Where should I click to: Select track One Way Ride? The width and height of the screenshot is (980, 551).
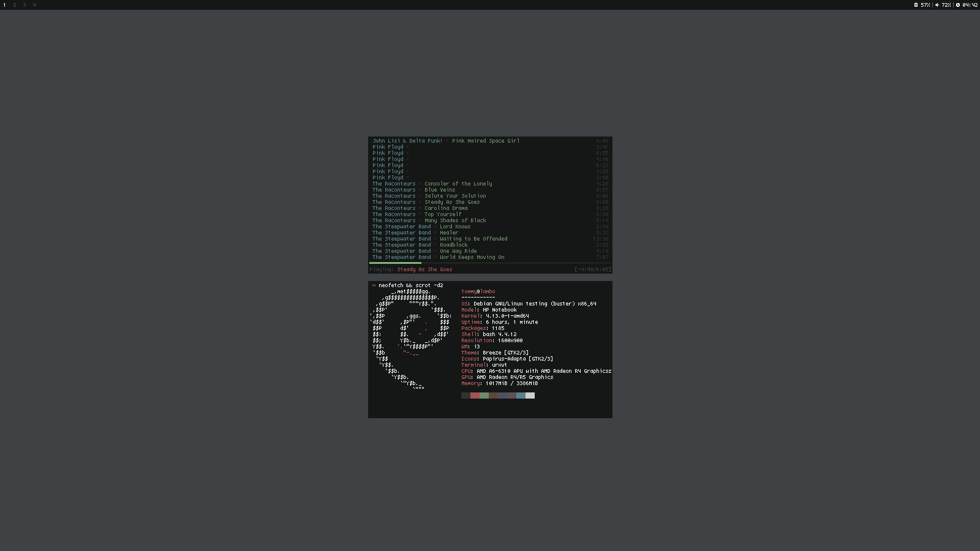click(458, 251)
